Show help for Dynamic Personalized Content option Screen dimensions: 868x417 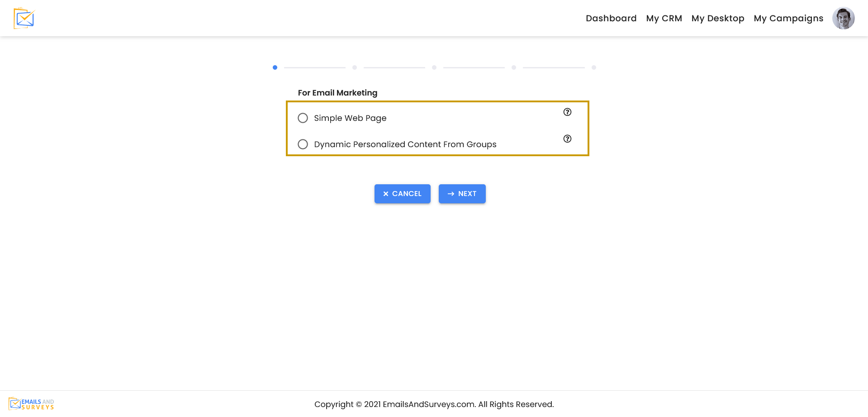pos(567,139)
